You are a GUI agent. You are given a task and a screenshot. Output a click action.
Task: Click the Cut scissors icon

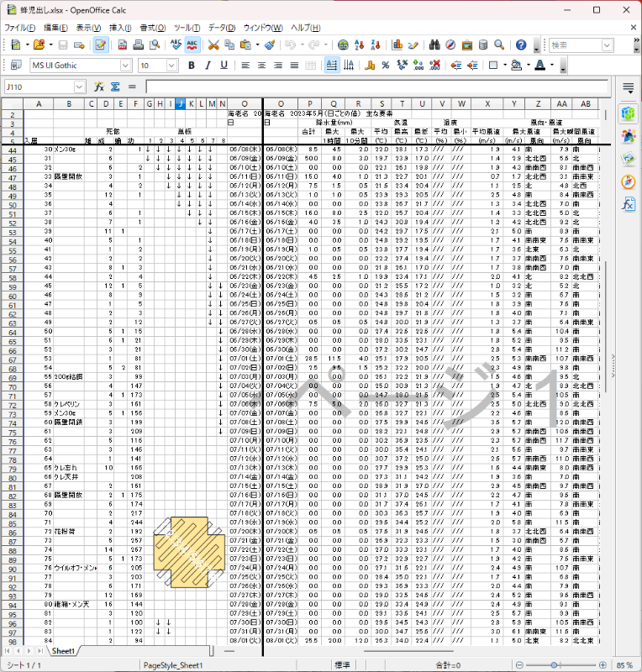pos(213,45)
